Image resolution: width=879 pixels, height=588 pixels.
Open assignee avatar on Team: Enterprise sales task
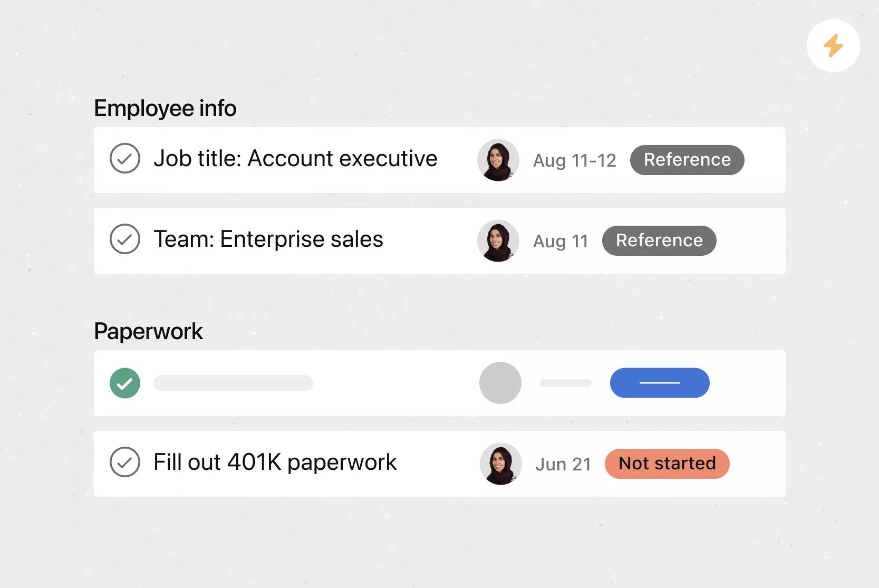(498, 240)
